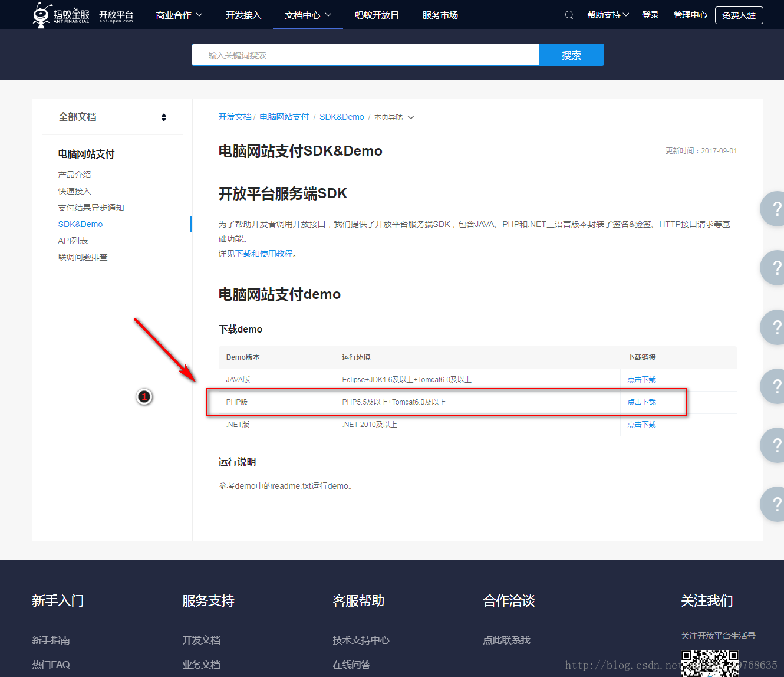784x677 pixels.
Task: Open the 管理中心 link
Action: pos(690,15)
